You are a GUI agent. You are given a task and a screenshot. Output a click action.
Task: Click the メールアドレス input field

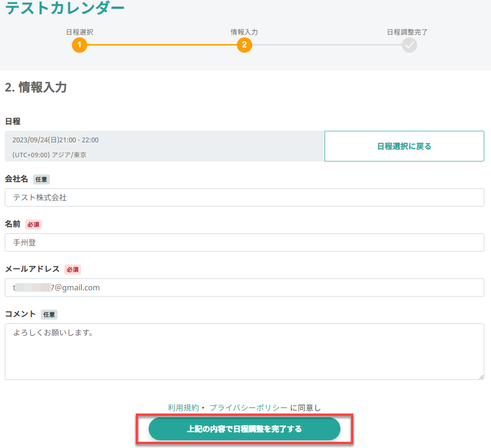tap(244, 287)
